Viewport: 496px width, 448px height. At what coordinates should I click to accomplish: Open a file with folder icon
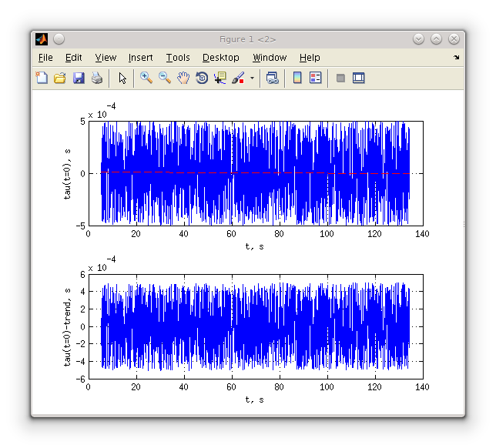coord(59,78)
